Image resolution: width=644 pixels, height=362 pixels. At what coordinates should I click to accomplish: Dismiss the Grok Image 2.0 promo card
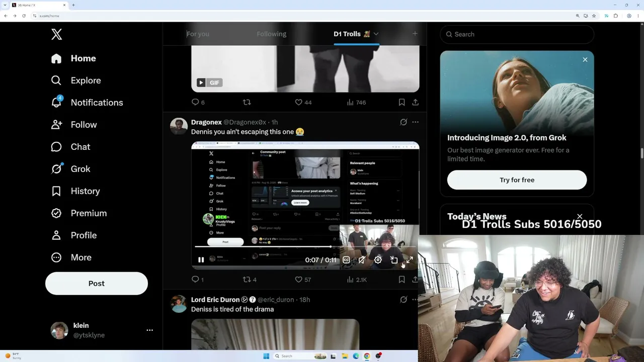(585, 60)
